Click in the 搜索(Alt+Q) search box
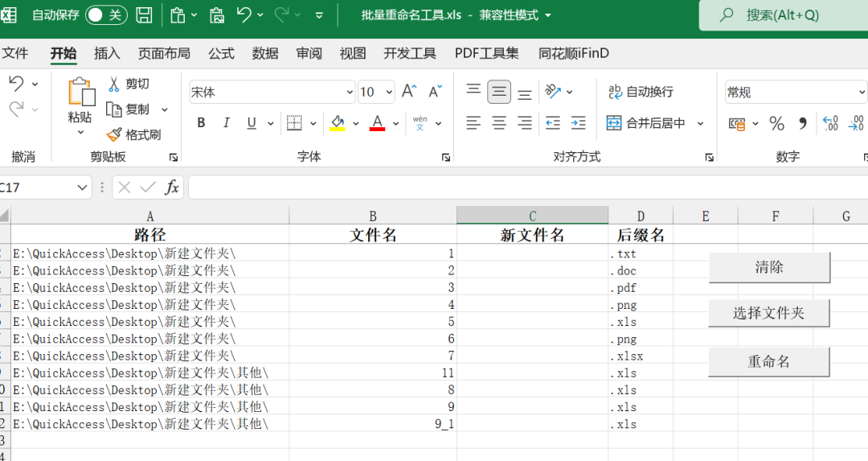Viewport: 868px width, 461px height. click(x=784, y=15)
